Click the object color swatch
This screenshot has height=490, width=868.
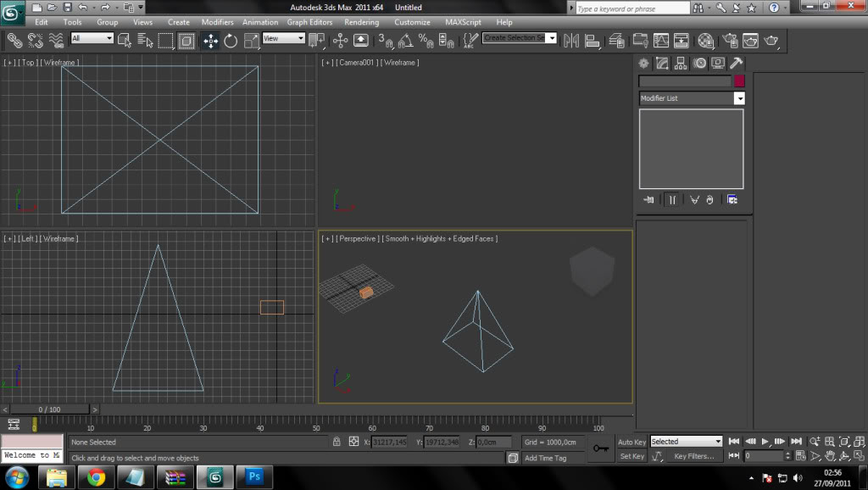[739, 81]
